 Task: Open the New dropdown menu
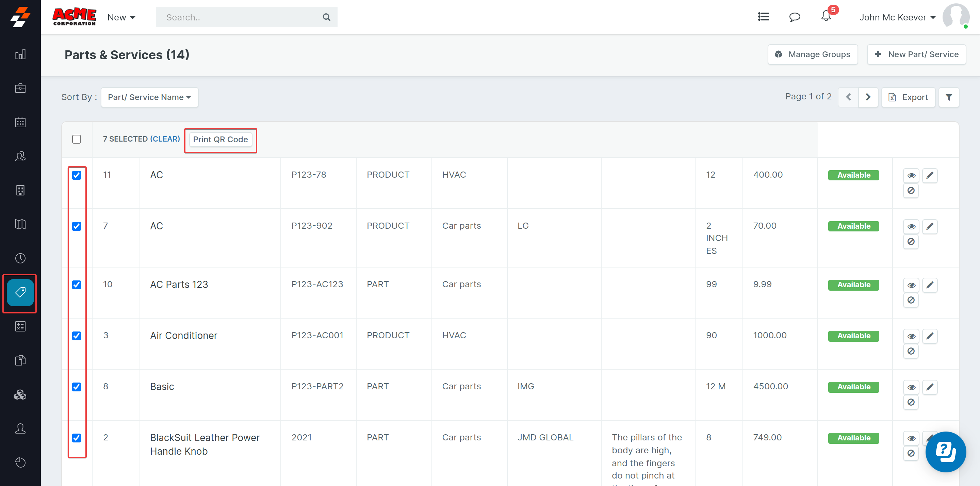point(121,17)
